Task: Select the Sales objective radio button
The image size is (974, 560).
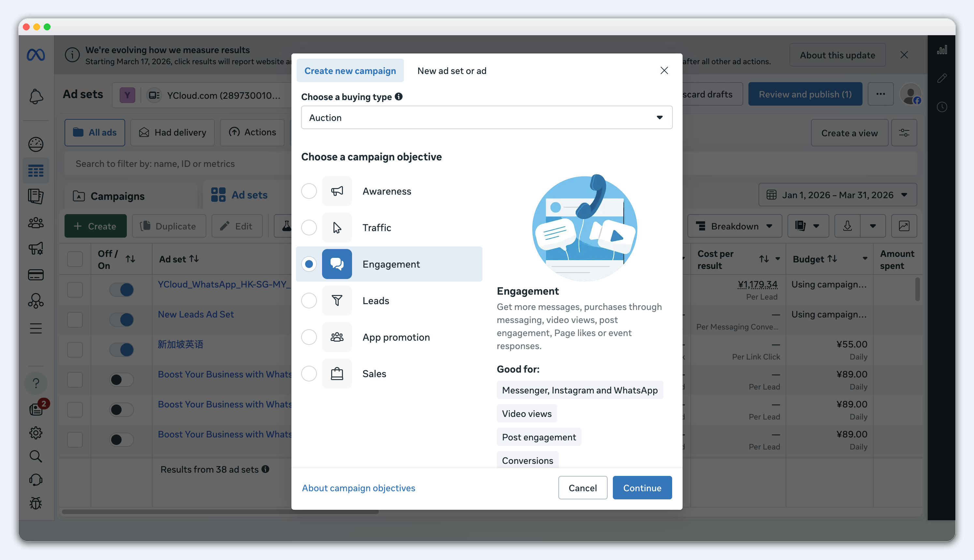Action: point(309,374)
